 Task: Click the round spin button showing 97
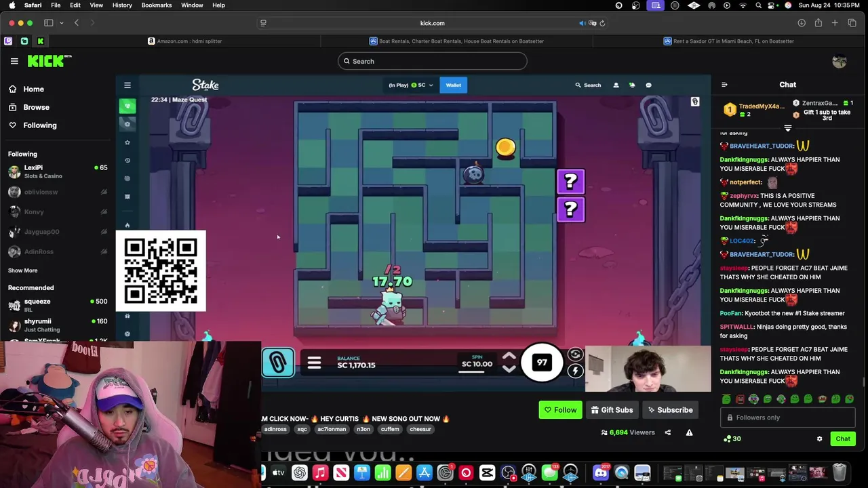click(x=542, y=363)
